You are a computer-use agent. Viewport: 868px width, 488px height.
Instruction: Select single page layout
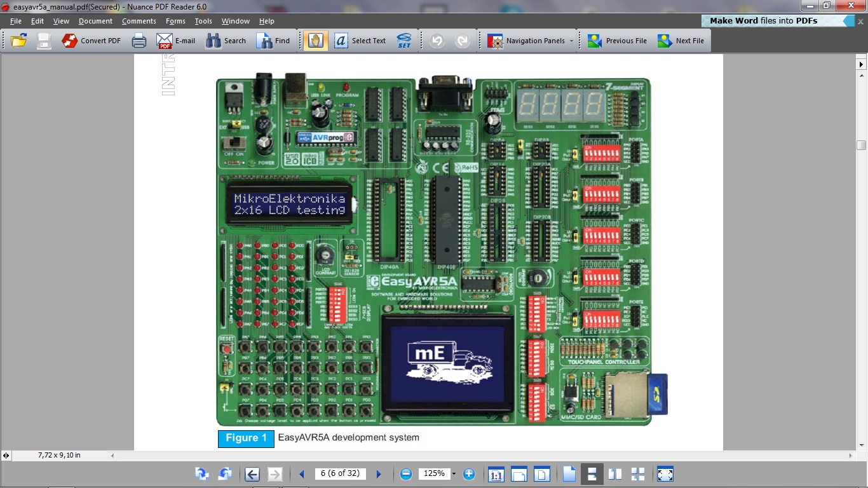coord(569,474)
